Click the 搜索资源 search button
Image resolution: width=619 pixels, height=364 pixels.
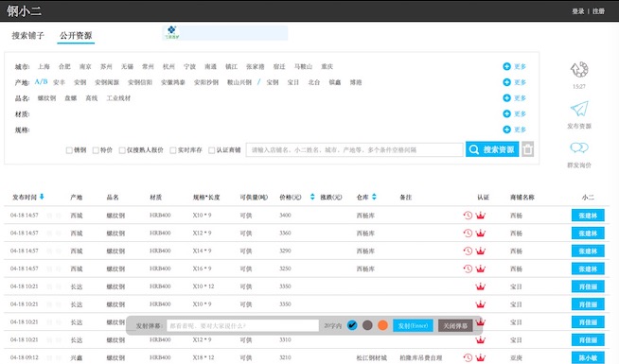[492, 149]
